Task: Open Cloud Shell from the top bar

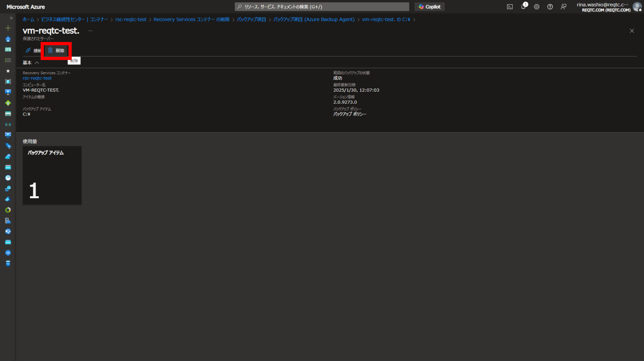Action: tap(509, 7)
